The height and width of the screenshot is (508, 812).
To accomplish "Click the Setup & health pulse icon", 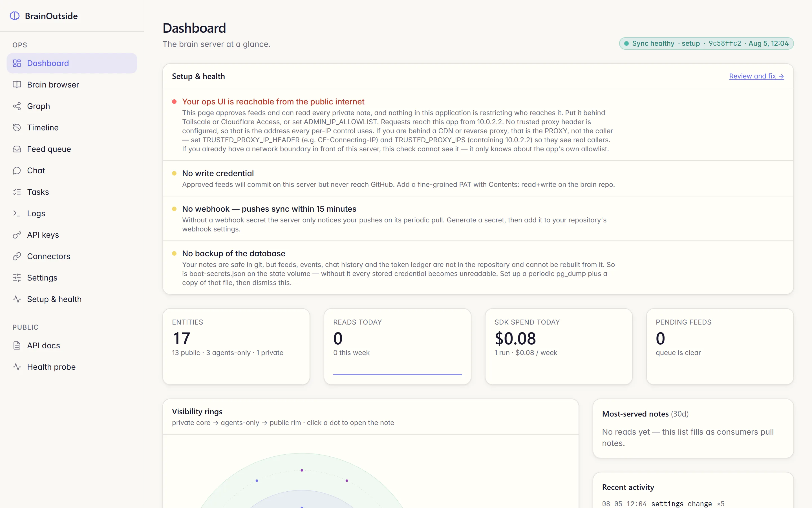I will [17, 299].
